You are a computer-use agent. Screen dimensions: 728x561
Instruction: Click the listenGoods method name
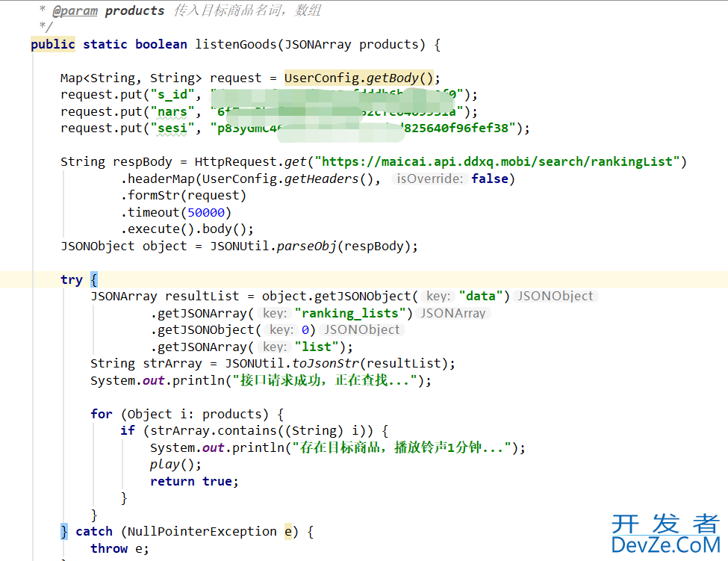point(235,45)
